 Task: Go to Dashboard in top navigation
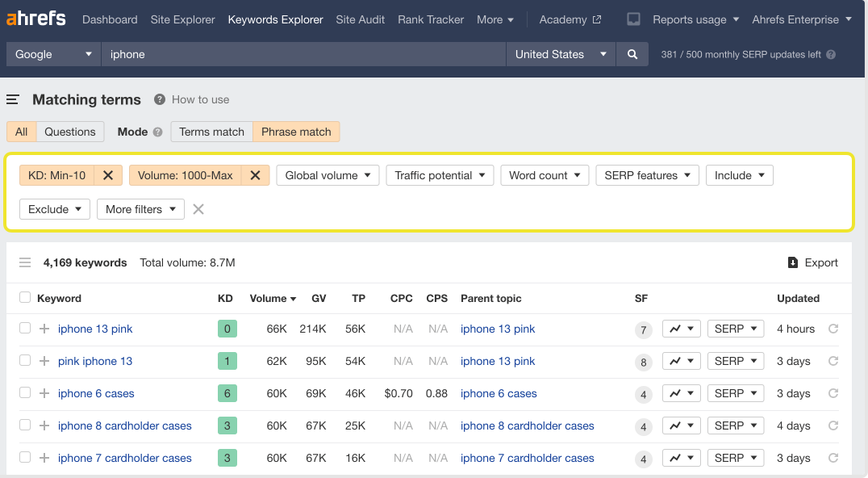(x=110, y=19)
